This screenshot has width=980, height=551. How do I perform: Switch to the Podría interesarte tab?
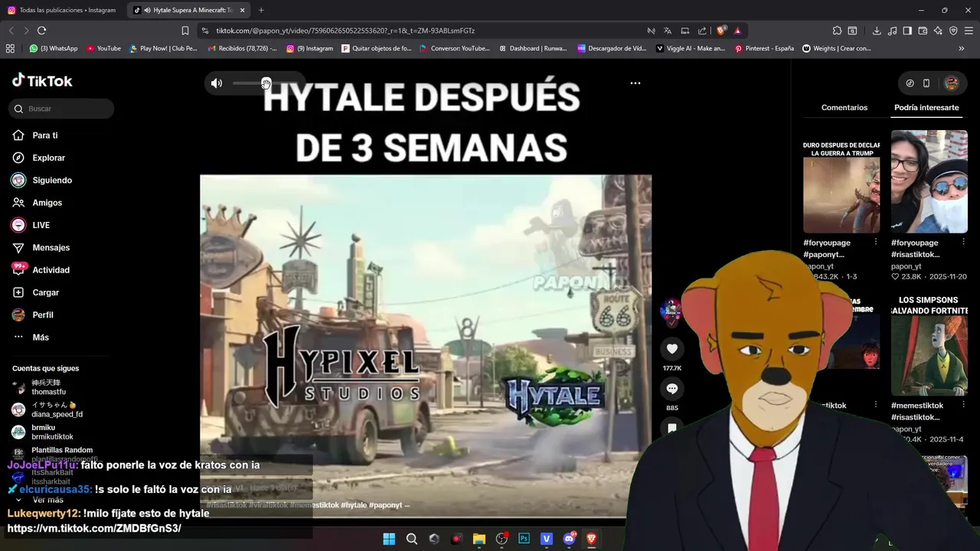[926, 108]
